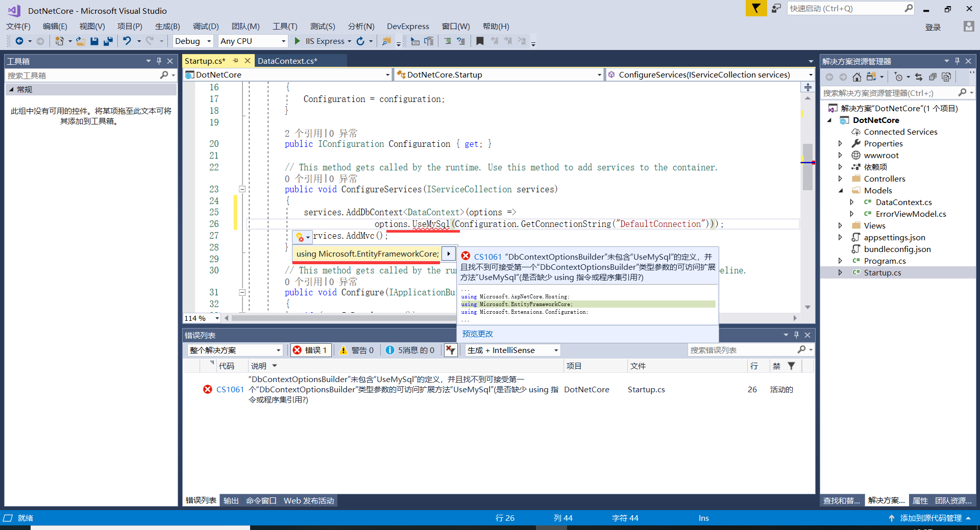
Task: Click the IIS Express run button label
Action: (325, 41)
